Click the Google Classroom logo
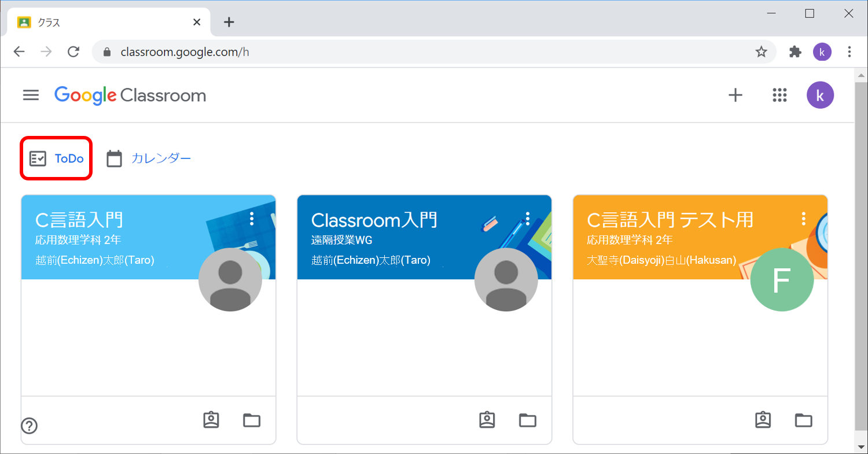868x454 pixels. [x=130, y=95]
